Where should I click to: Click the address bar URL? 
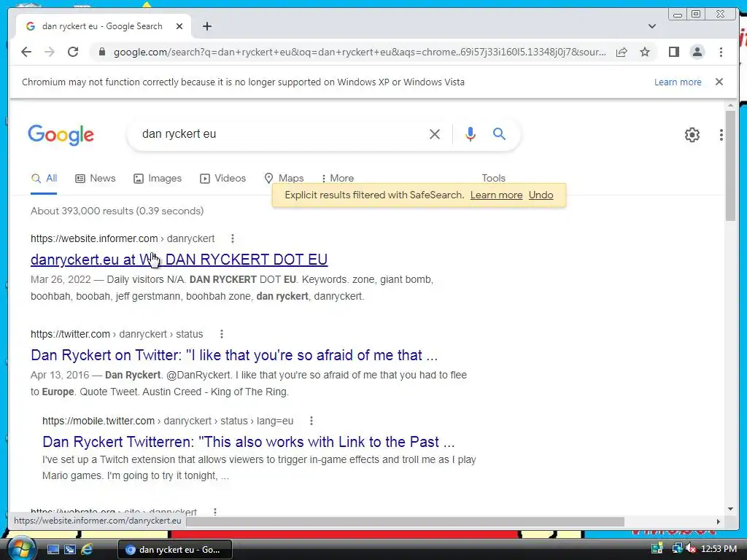tap(360, 52)
